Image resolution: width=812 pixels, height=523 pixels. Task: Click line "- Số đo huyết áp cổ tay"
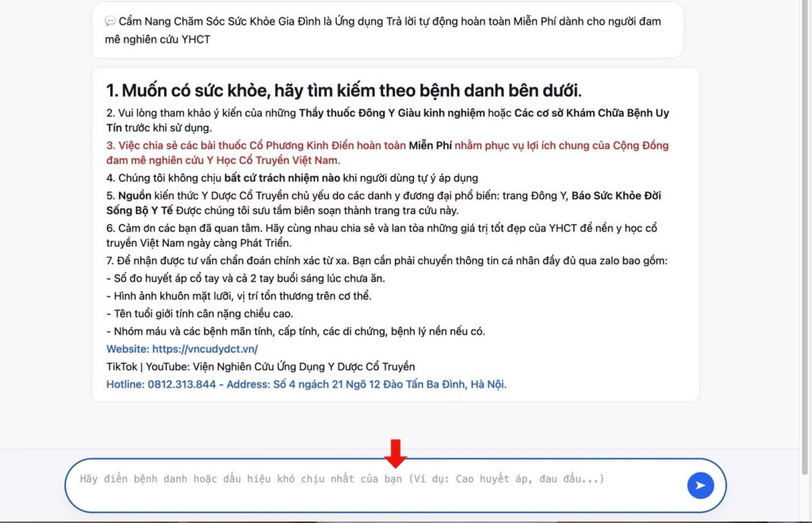click(246, 278)
